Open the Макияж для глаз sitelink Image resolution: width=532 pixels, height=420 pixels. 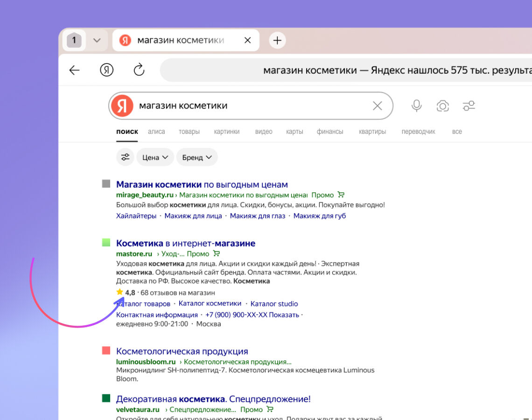click(x=258, y=216)
